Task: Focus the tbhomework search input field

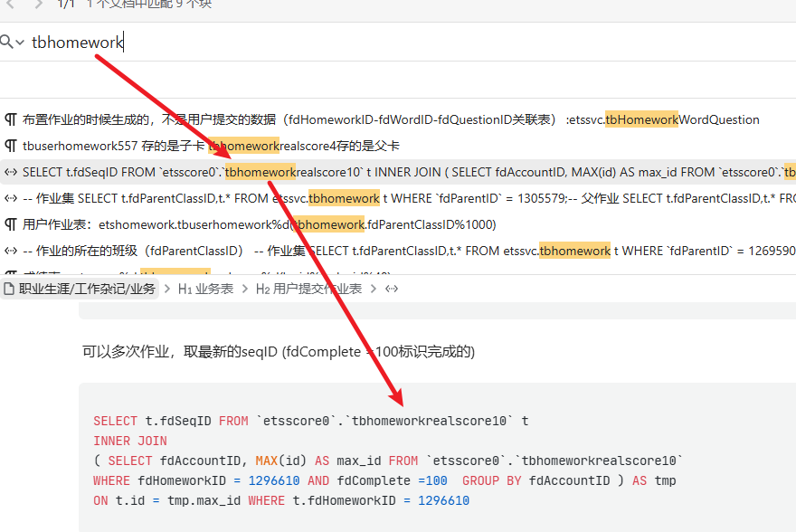Action: [406, 43]
